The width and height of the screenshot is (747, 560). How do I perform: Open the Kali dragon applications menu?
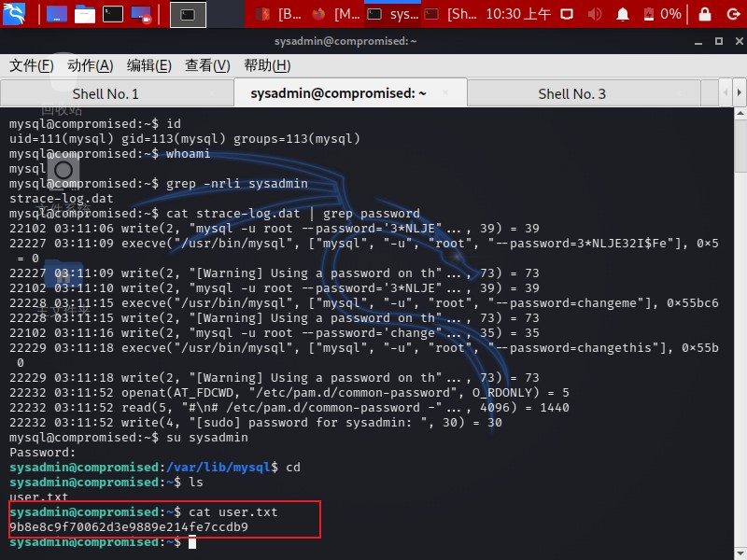(14, 14)
